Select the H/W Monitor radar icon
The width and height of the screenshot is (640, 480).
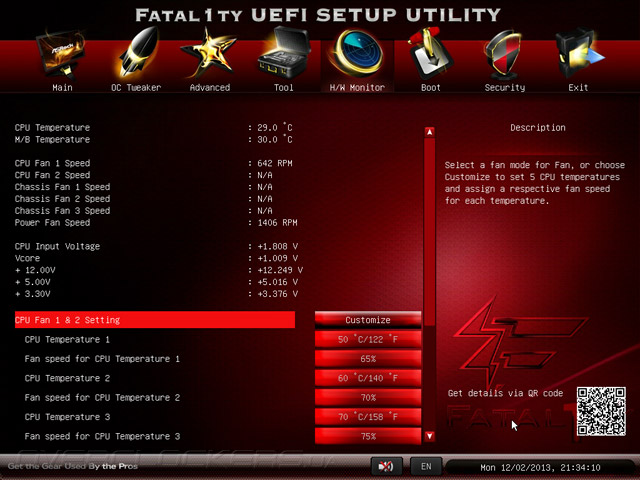[359, 53]
